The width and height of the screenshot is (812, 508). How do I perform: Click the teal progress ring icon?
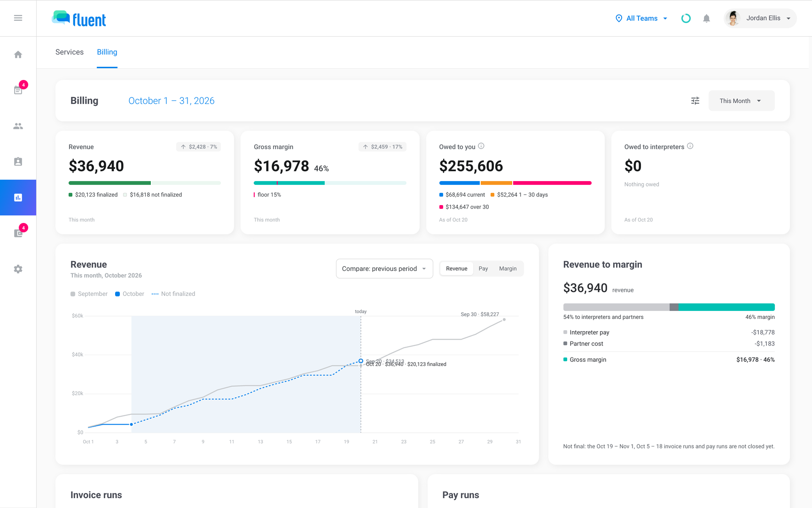(x=686, y=18)
